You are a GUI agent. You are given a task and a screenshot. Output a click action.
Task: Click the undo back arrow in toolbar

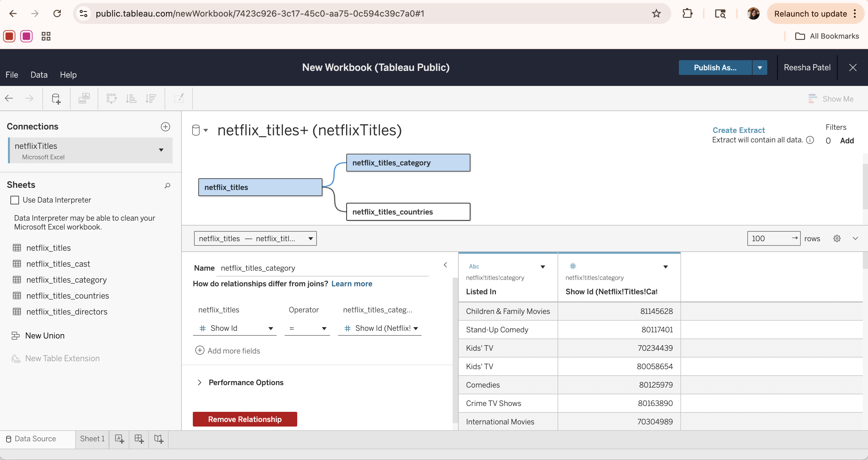coord(9,98)
